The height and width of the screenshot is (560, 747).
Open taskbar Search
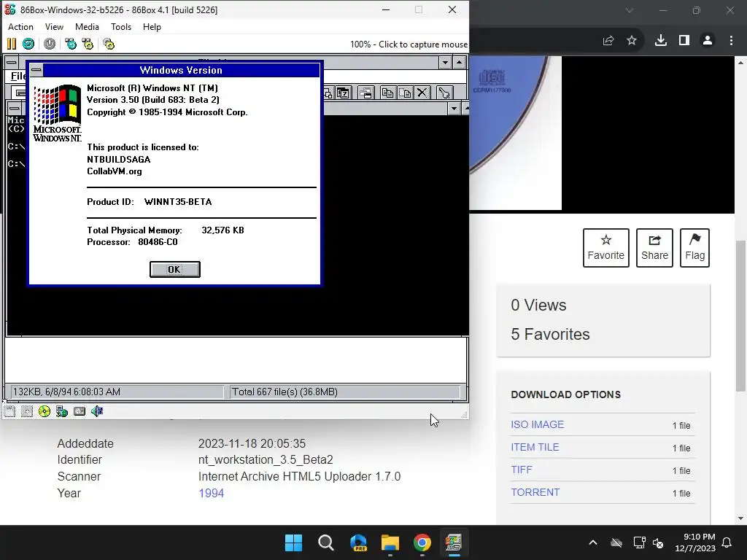(x=326, y=542)
